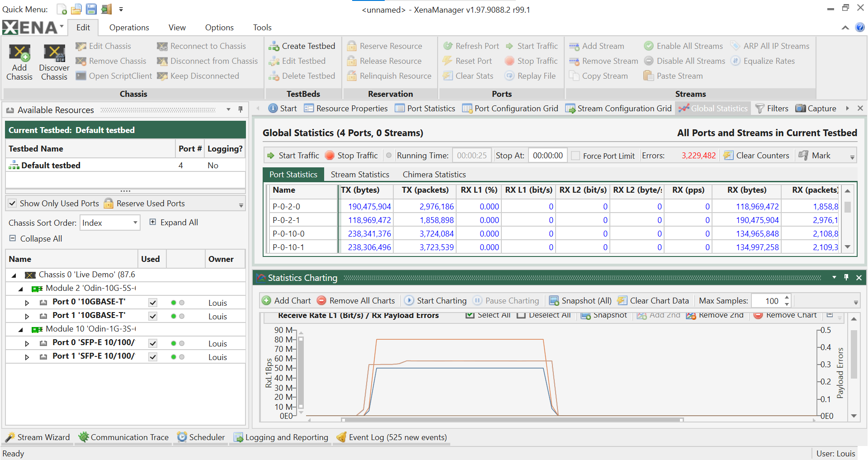
Task: Click Reserve Used Ports button
Action: point(145,204)
